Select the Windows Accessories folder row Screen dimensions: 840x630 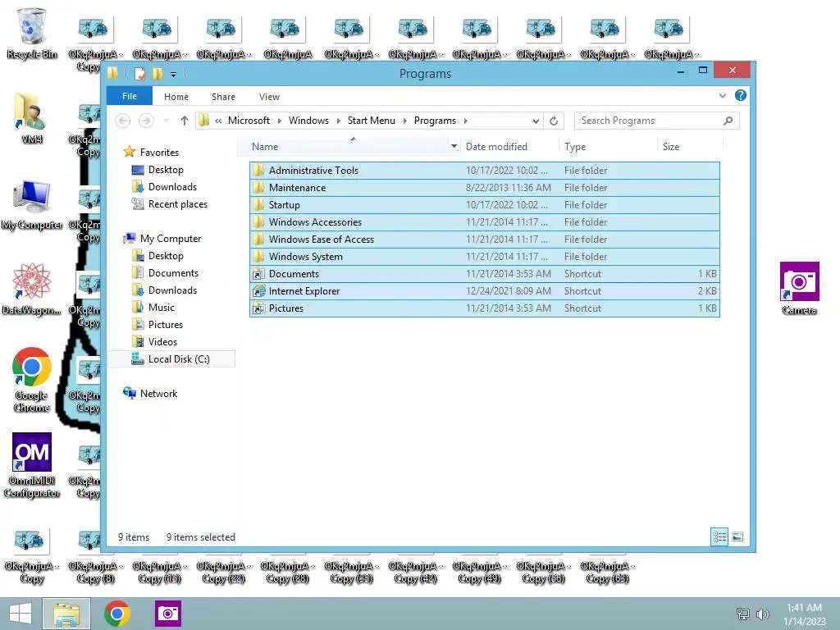point(484,221)
